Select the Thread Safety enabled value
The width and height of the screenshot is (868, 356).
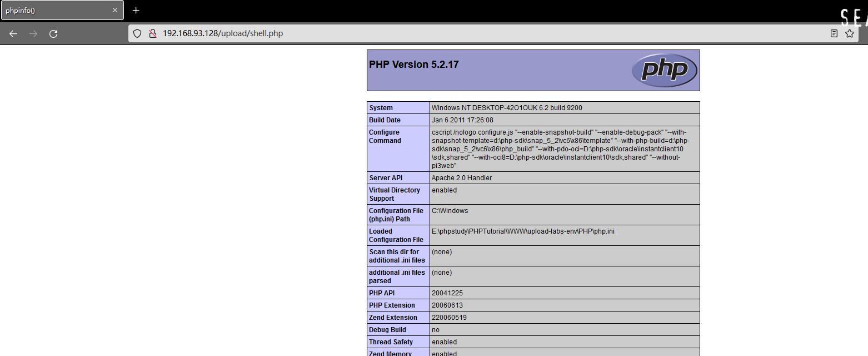444,342
